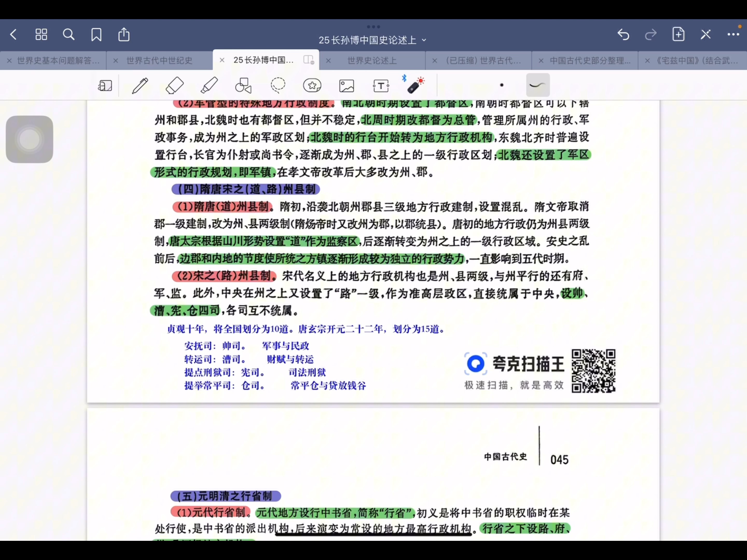Tap the AssistiveTouch floating button
This screenshot has height=560, width=747.
coord(29,139)
